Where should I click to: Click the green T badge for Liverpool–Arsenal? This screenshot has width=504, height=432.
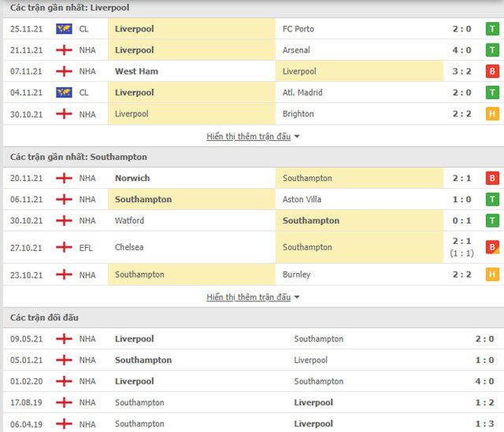493,50
